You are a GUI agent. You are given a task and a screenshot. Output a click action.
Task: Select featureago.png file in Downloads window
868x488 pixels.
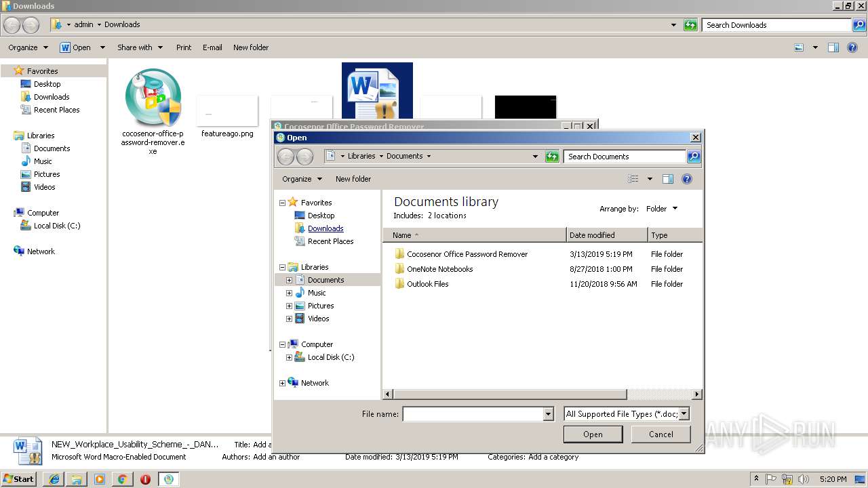point(227,117)
